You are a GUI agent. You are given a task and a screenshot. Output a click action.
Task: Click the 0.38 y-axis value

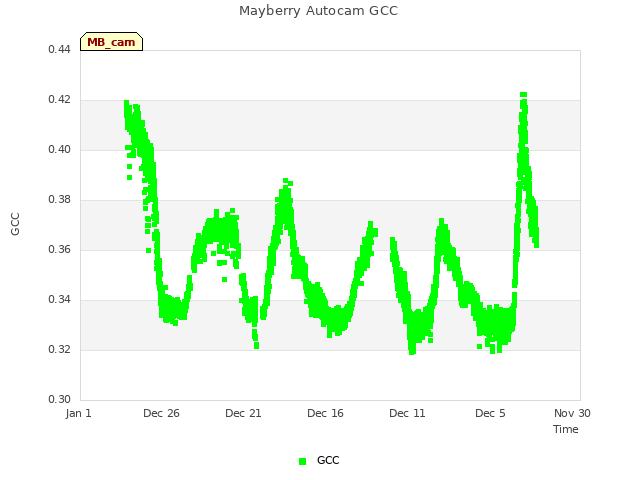pyautogui.click(x=60, y=200)
